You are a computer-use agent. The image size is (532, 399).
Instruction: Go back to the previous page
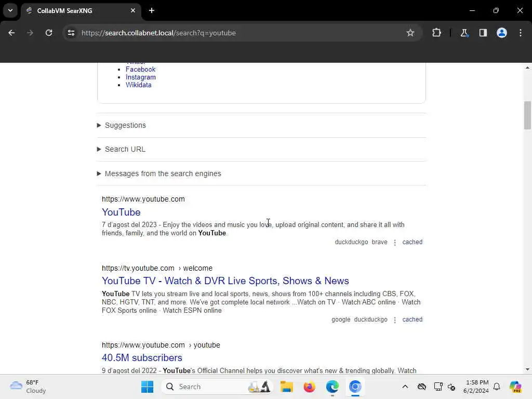(x=11, y=33)
